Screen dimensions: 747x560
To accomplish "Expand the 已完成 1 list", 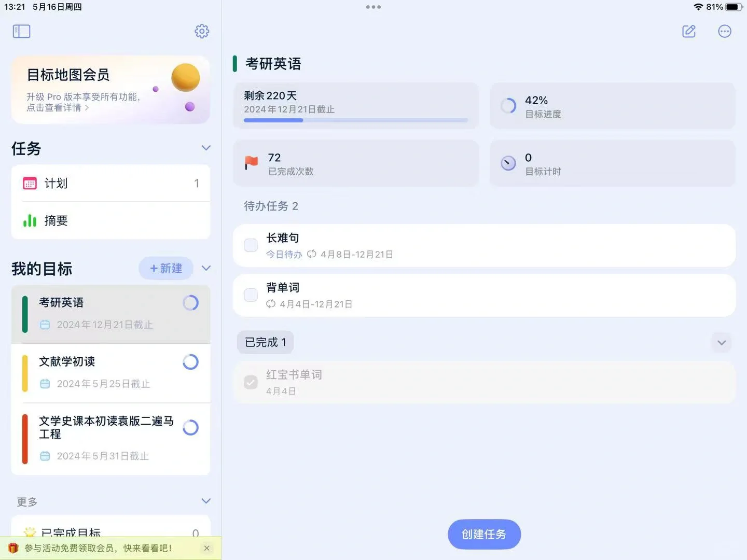I will pyautogui.click(x=721, y=342).
